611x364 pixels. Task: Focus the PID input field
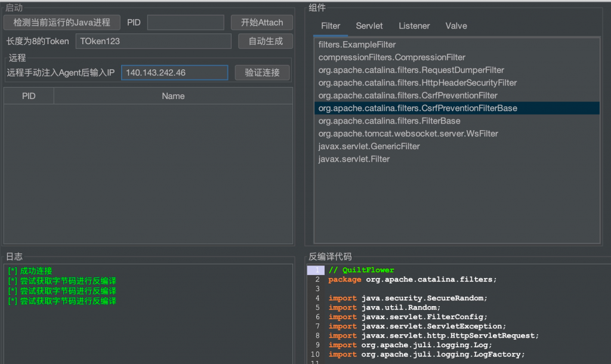pos(186,22)
